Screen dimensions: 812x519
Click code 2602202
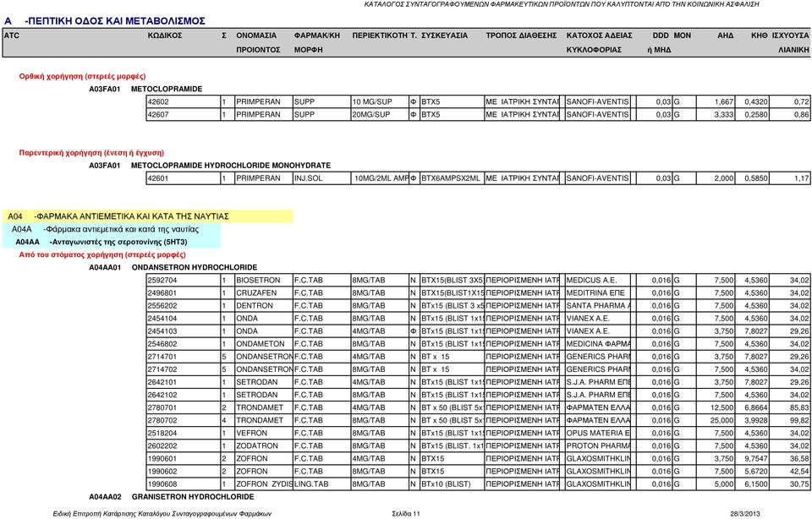(x=162, y=445)
